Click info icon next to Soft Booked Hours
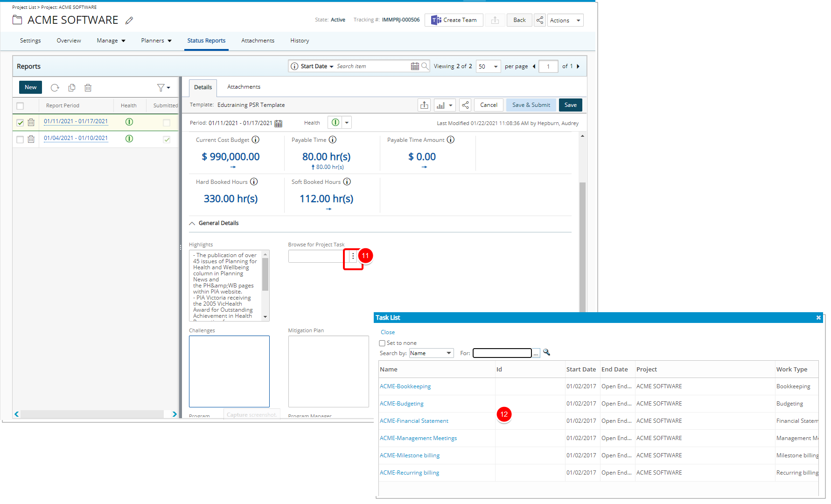The image size is (831, 504). (347, 182)
